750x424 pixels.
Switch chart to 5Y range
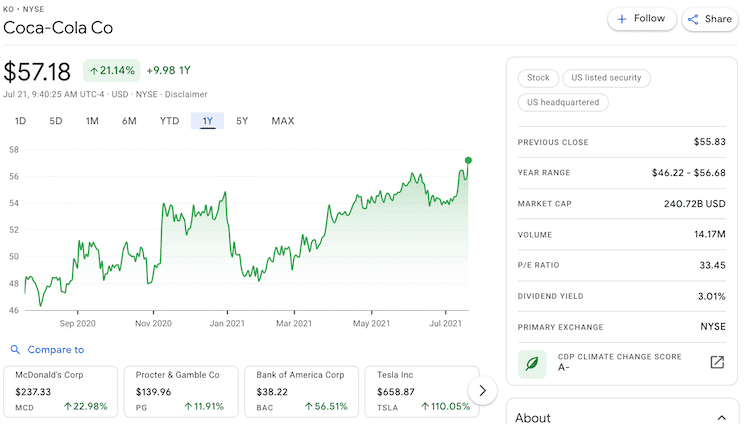[x=242, y=121]
